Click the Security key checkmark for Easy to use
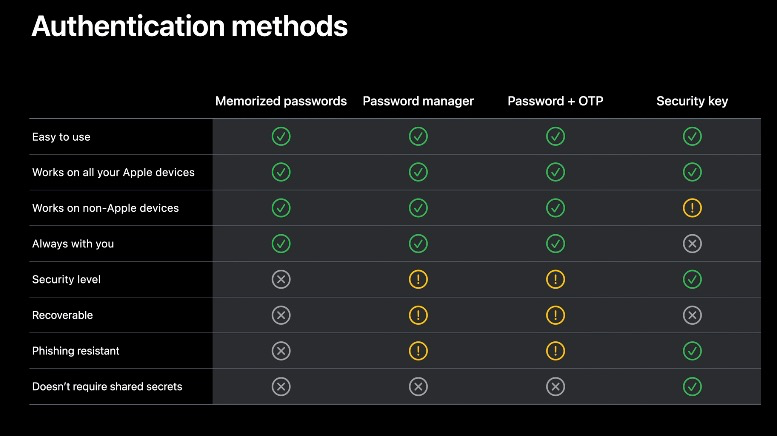This screenshot has width=777, height=436. click(692, 136)
